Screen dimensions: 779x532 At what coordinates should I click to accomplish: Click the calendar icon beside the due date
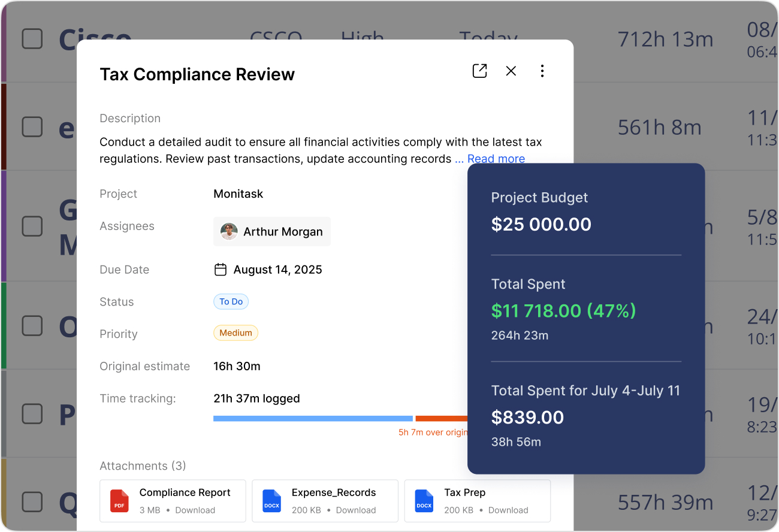pos(221,270)
